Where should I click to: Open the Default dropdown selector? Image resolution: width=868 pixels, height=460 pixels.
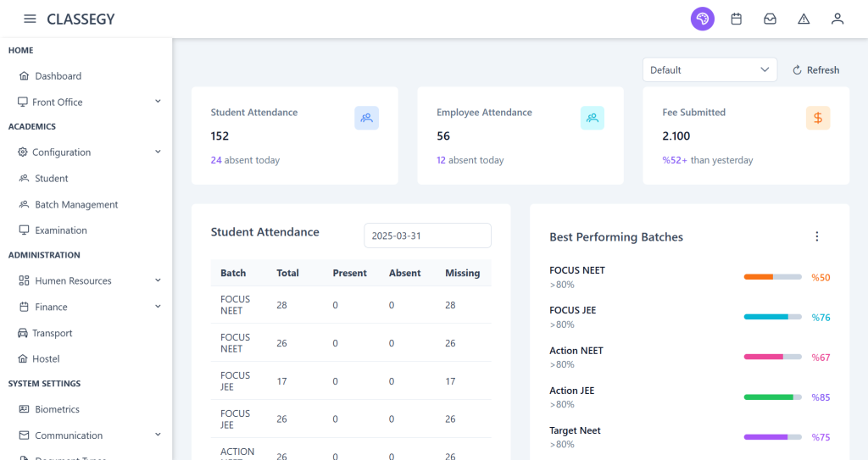click(x=709, y=69)
